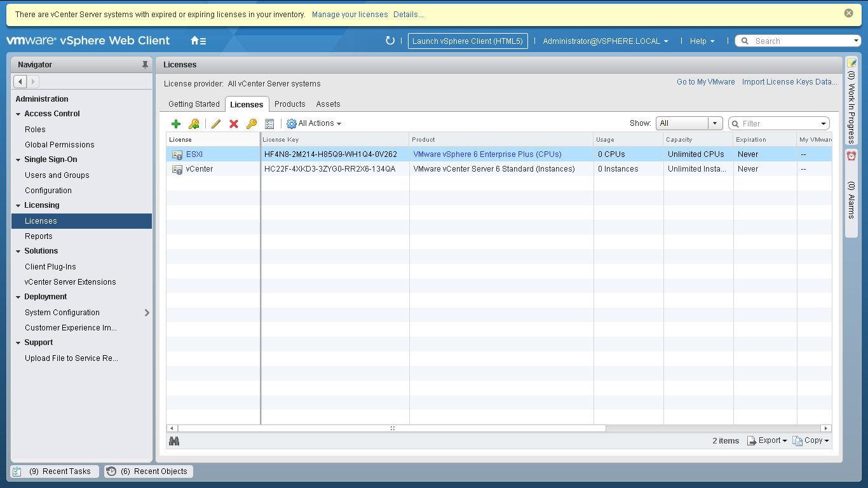868x488 pixels.
Task: Collapse the Access Control section
Action: pyautogui.click(x=18, y=114)
